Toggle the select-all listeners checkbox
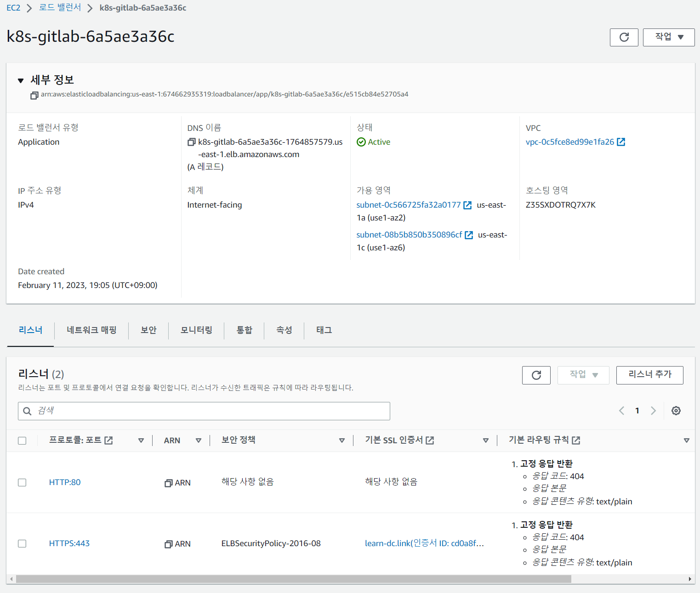This screenshot has height=593, width=700. (22, 441)
